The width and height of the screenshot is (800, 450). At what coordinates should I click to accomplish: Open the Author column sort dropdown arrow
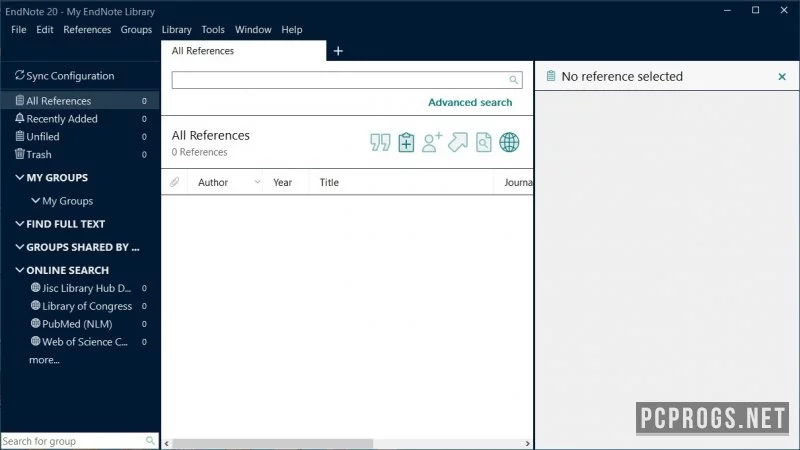click(257, 182)
